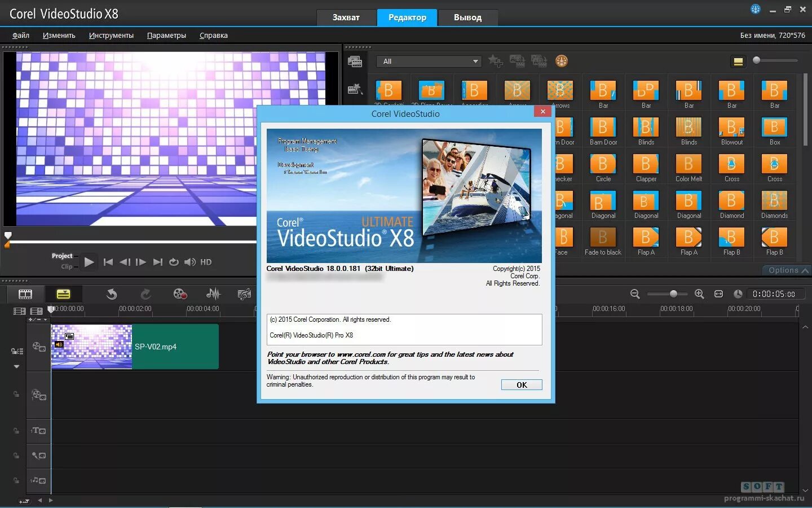
Task: Click the project duration clock icon
Action: 738,294
